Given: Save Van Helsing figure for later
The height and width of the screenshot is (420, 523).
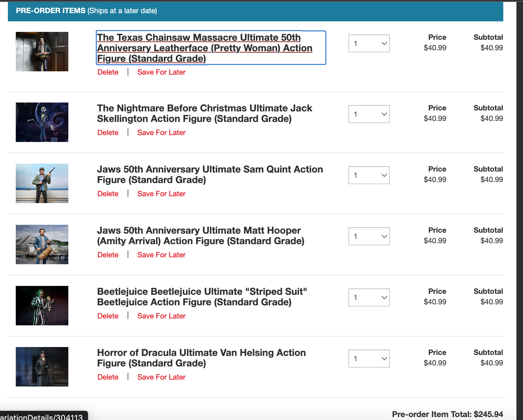Looking at the screenshot, I should [x=161, y=377].
